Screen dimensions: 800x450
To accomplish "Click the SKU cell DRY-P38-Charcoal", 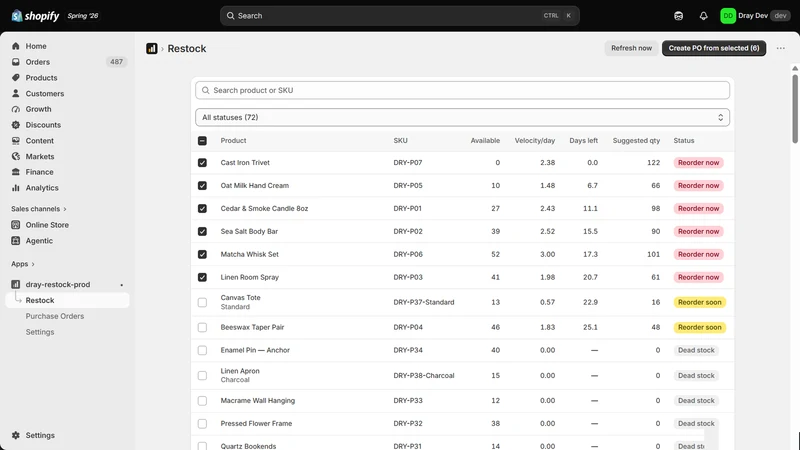I will (x=423, y=376).
